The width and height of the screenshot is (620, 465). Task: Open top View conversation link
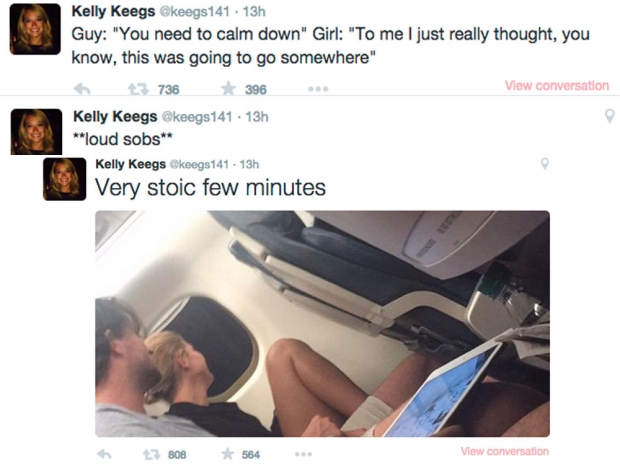point(557,85)
